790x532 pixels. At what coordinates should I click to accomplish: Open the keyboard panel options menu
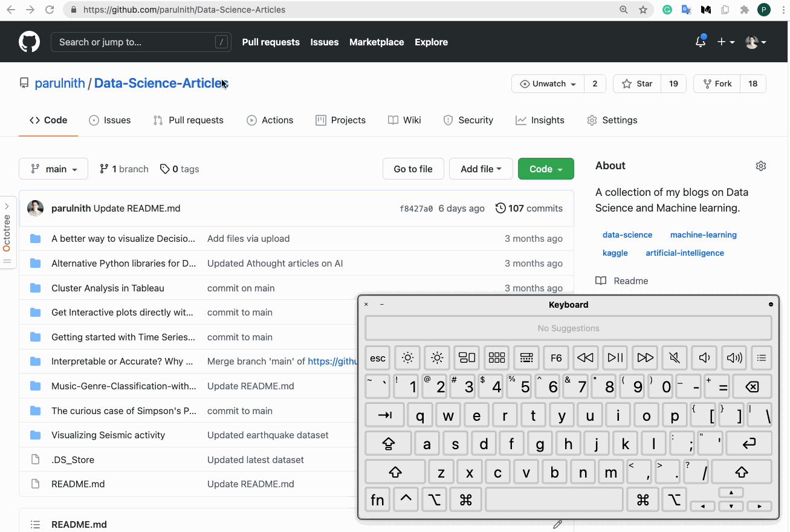[x=771, y=305]
